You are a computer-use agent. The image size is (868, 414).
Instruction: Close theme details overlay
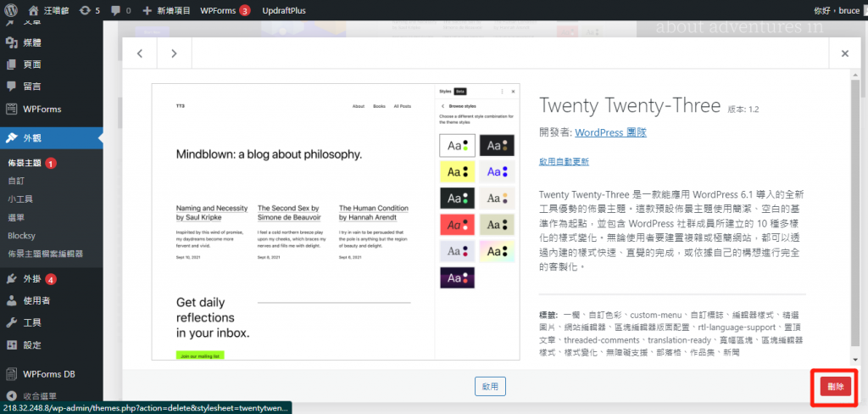(845, 53)
